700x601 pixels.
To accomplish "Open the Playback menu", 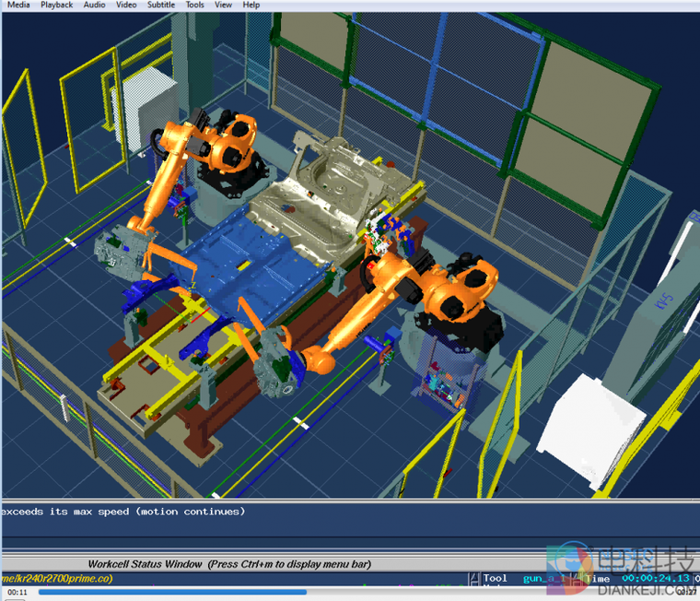I will [56, 5].
